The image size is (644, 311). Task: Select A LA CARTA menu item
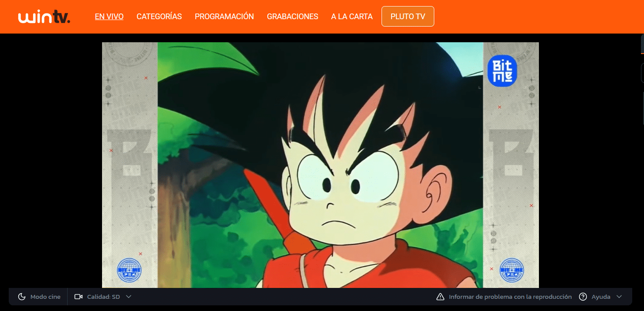tap(352, 17)
